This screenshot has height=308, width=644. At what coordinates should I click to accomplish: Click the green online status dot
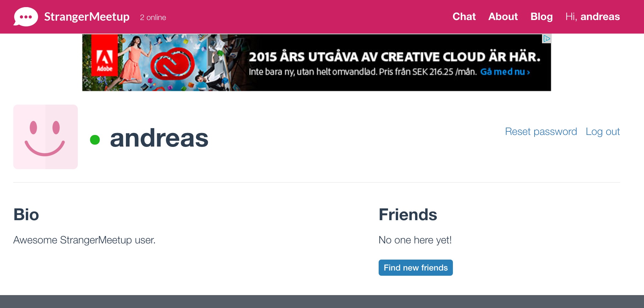pyautogui.click(x=95, y=140)
